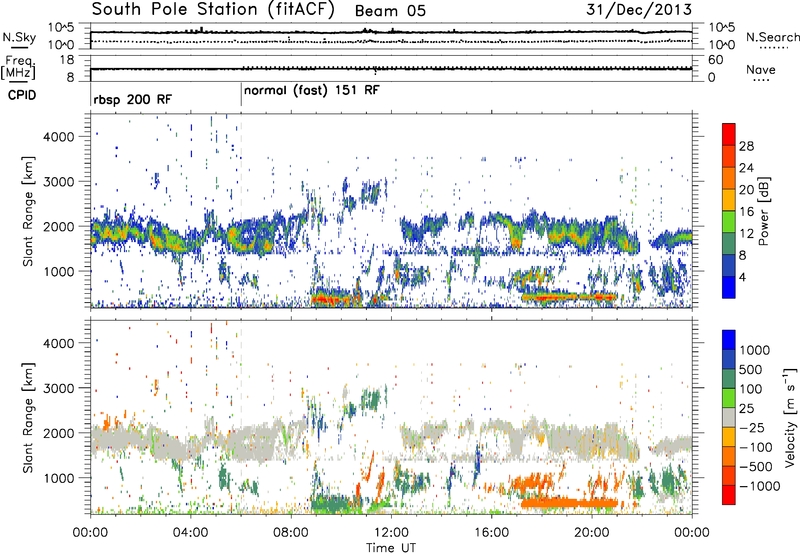This screenshot has width=800, height=554.
Task: Click the '28' tick on the Power color bar
Action: click(x=746, y=146)
